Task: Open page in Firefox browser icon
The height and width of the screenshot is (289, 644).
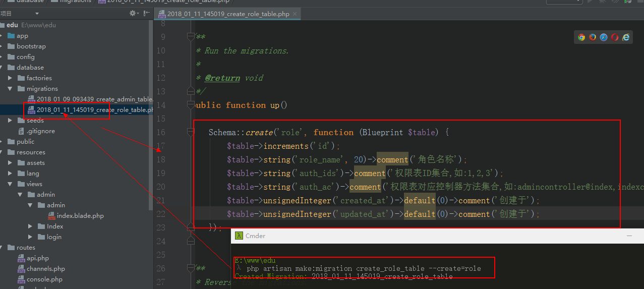Action: (593, 37)
